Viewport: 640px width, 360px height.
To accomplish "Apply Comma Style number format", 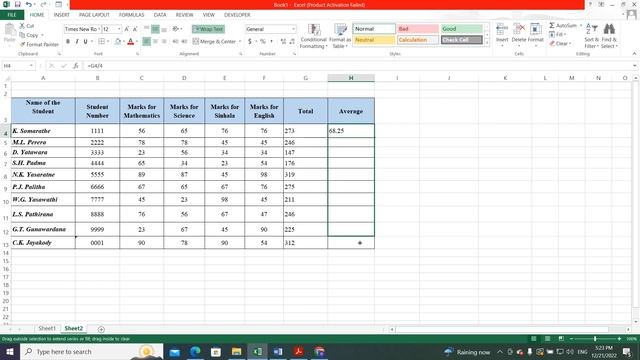I will (x=271, y=41).
